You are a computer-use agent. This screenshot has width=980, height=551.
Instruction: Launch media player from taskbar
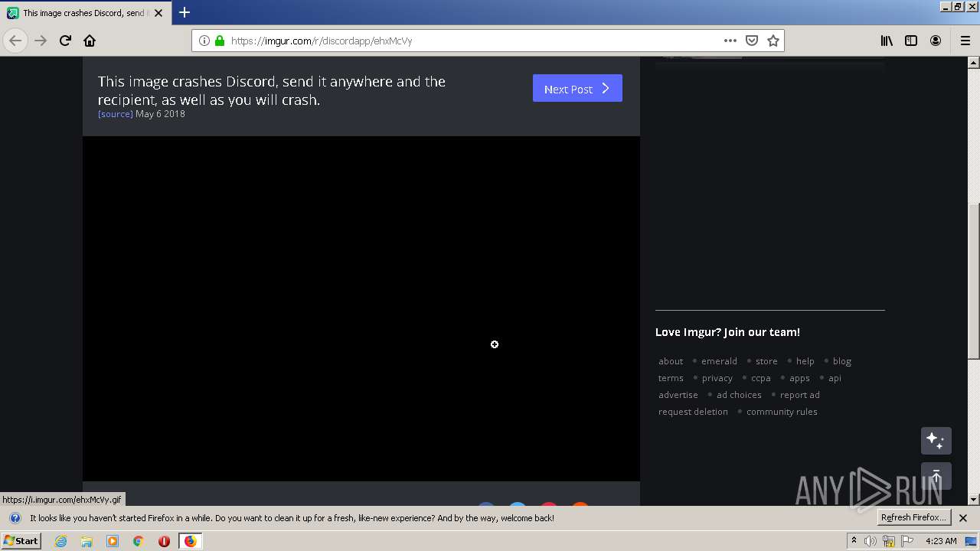(113, 541)
